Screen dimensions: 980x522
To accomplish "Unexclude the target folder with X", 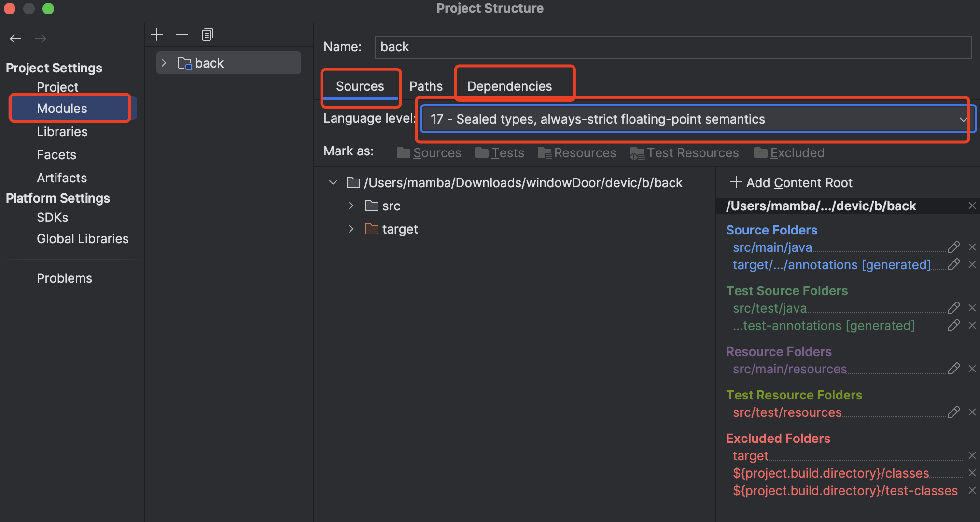I will (x=972, y=455).
